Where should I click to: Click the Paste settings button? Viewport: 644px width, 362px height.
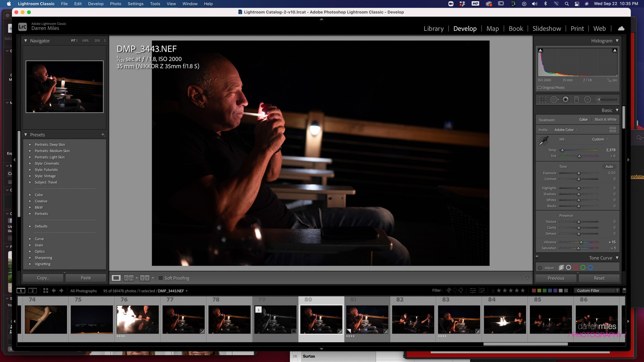[86, 278]
